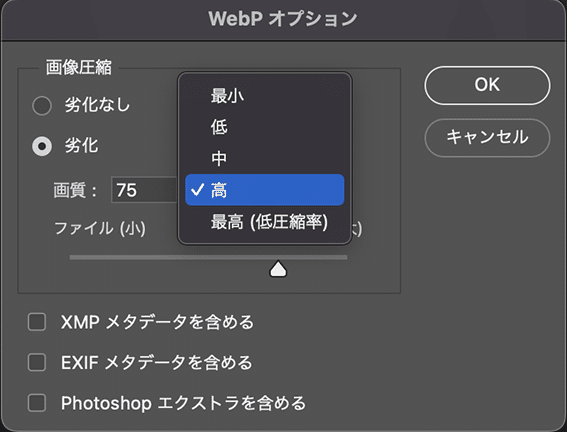Enable XMP メタデータを含める checkbox
This screenshot has width=567, height=432.
[x=37, y=322]
